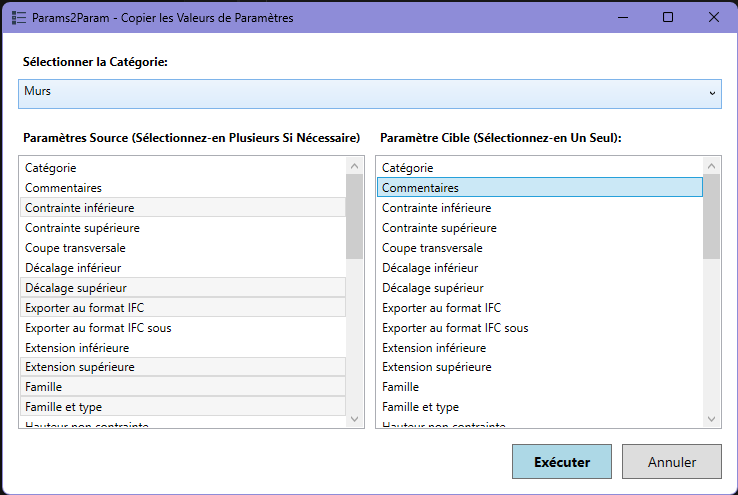This screenshot has width=738, height=495.
Task: Click the Exécuter button
Action: click(x=561, y=462)
